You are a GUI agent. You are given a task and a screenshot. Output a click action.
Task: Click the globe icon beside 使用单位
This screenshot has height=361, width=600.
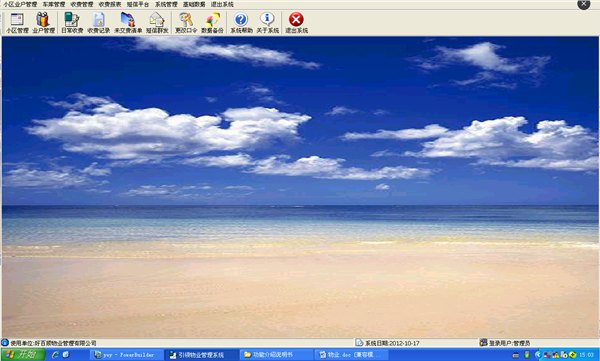pyautogui.click(x=5, y=343)
